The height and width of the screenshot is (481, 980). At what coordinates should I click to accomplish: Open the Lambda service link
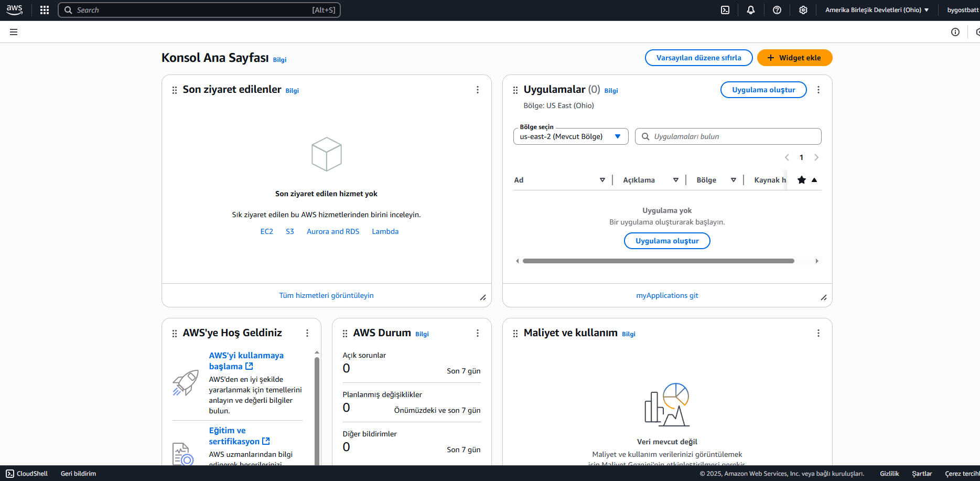click(x=385, y=231)
